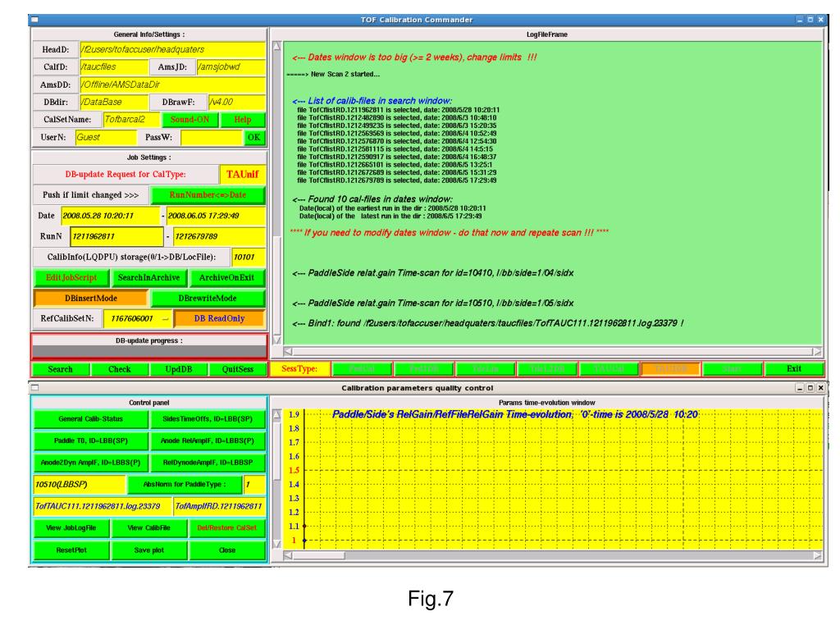Click the log frame horizontal scrollbar
This screenshot has height=630, width=840.
pyautogui.click(x=550, y=350)
